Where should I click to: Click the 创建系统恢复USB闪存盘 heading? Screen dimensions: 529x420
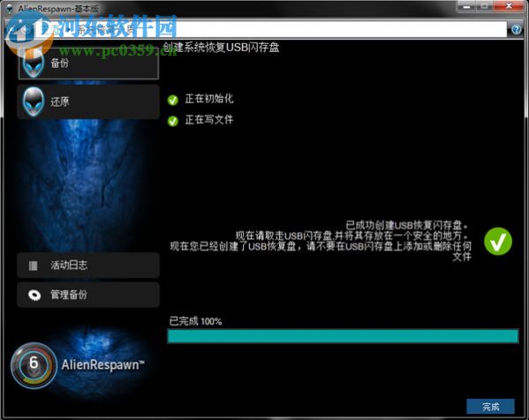click(221, 48)
